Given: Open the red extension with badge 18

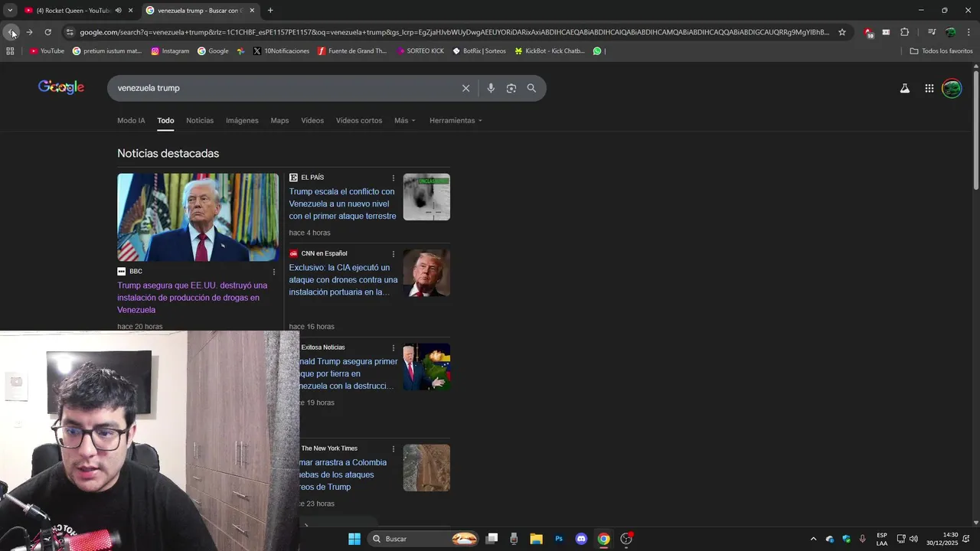Looking at the screenshot, I should [868, 32].
